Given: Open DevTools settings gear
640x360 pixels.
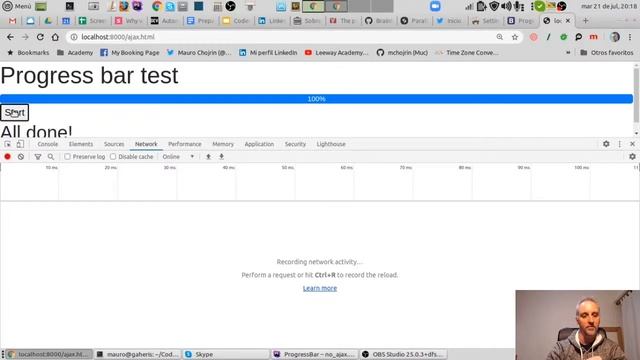Looking at the screenshot, I should [x=606, y=144].
